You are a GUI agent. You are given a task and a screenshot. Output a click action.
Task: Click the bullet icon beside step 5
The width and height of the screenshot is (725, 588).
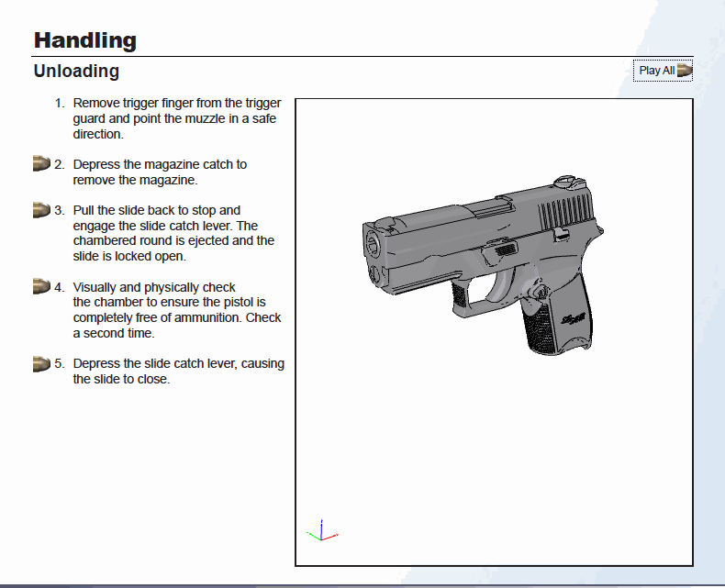40,363
